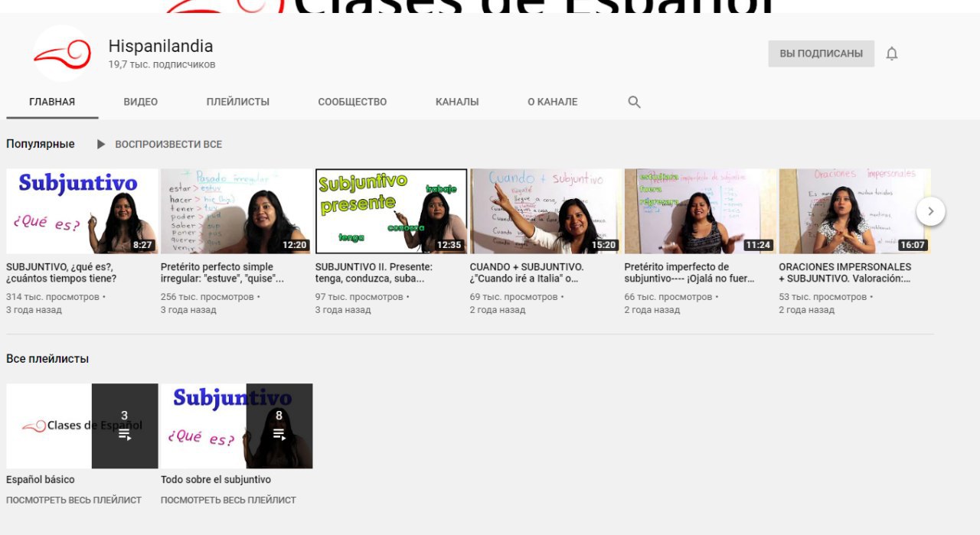Click the Вы подписаны subscription button
Image resolution: width=980 pixels, height=535 pixels.
pyautogui.click(x=822, y=54)
